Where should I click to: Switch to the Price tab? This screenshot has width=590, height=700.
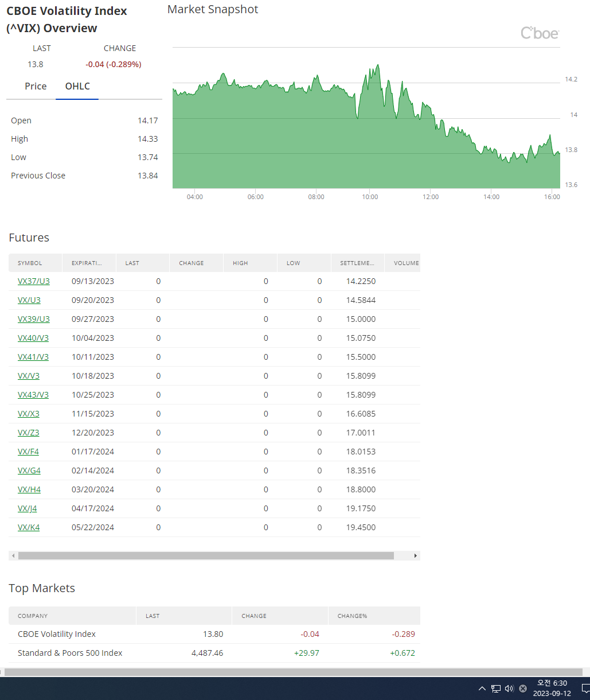point(36,86)
